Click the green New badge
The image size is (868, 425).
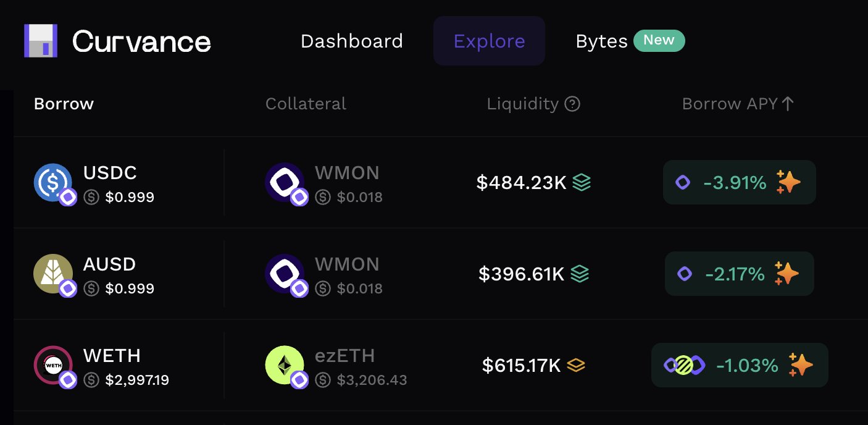point(659,40)
